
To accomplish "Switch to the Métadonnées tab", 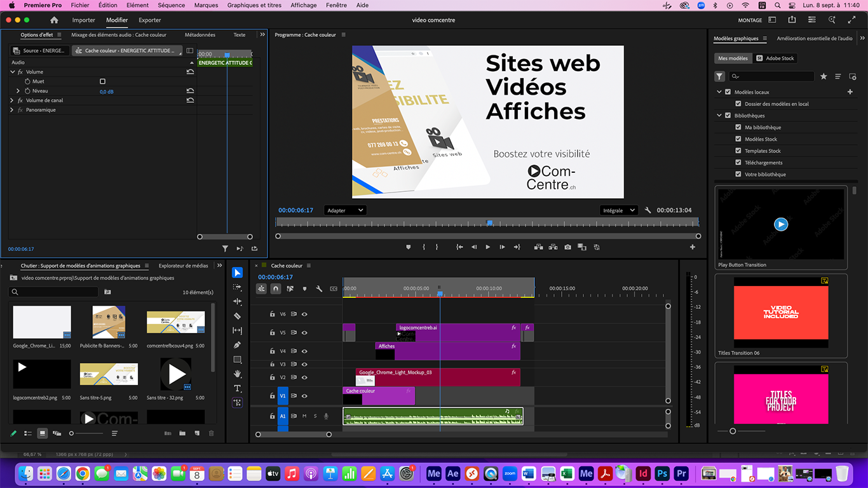I will click(200, 35).
